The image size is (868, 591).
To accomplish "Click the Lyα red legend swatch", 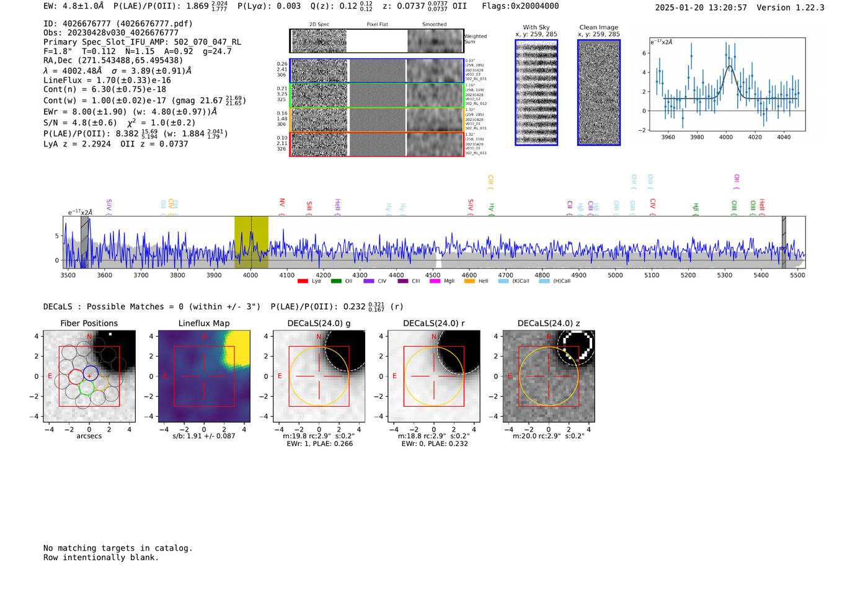I will tap(303, 281).
